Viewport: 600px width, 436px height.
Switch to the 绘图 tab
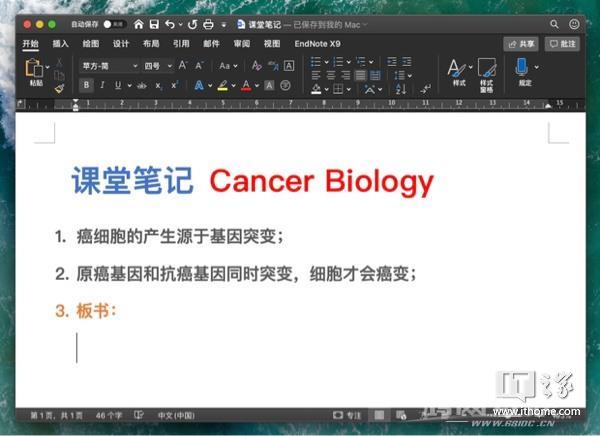pyautogui.click(x=91, y=44)
